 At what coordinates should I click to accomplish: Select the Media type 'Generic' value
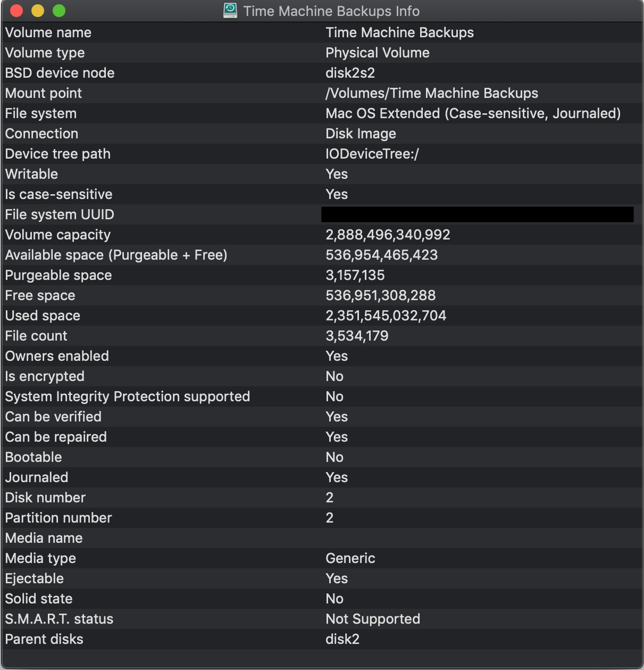[x=350, y=558]
